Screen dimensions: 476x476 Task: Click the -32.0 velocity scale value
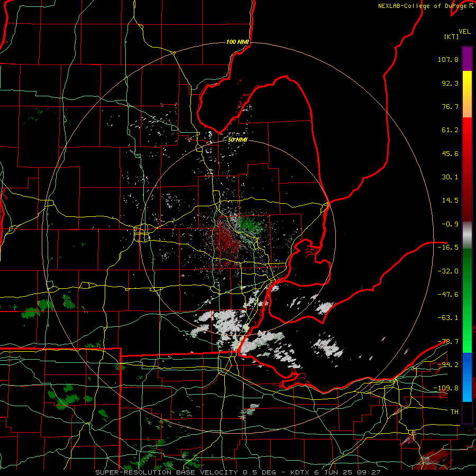[448, 271]
